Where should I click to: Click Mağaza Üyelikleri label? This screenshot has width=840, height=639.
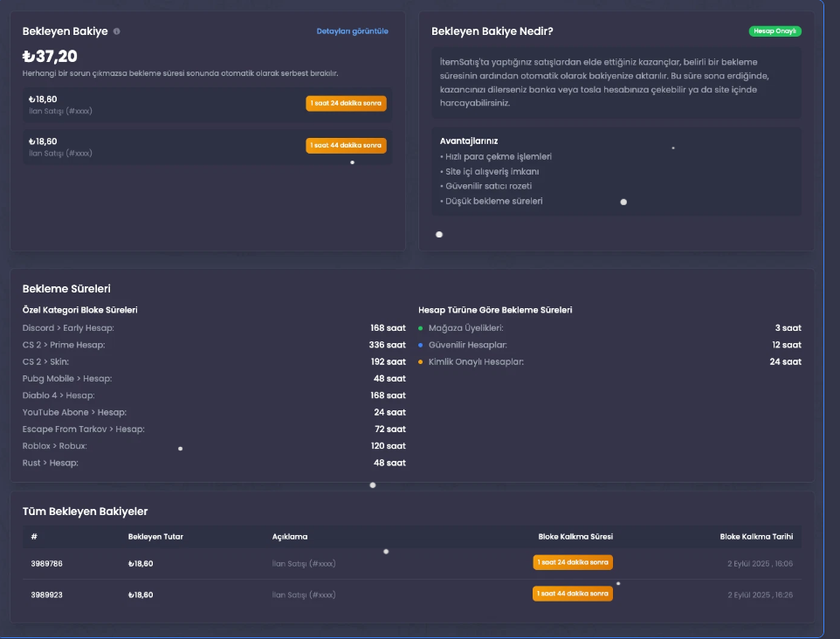[465, 328]
